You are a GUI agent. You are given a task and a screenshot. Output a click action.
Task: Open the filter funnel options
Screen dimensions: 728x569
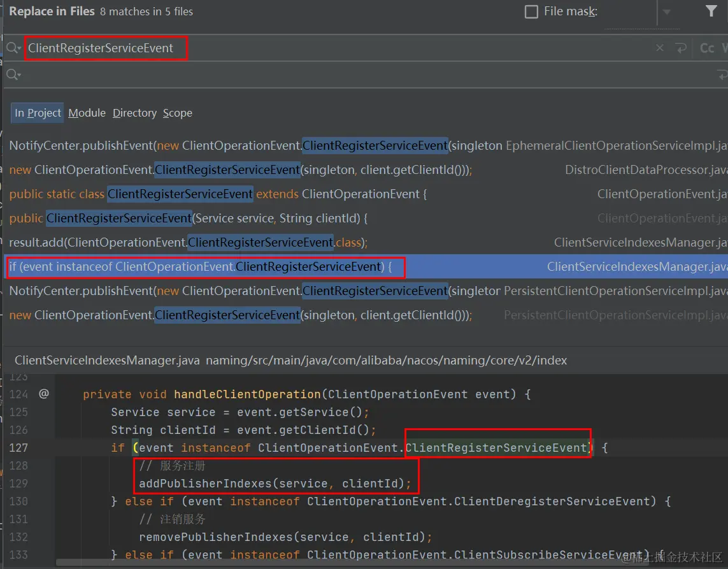click(x=711, y=11)
